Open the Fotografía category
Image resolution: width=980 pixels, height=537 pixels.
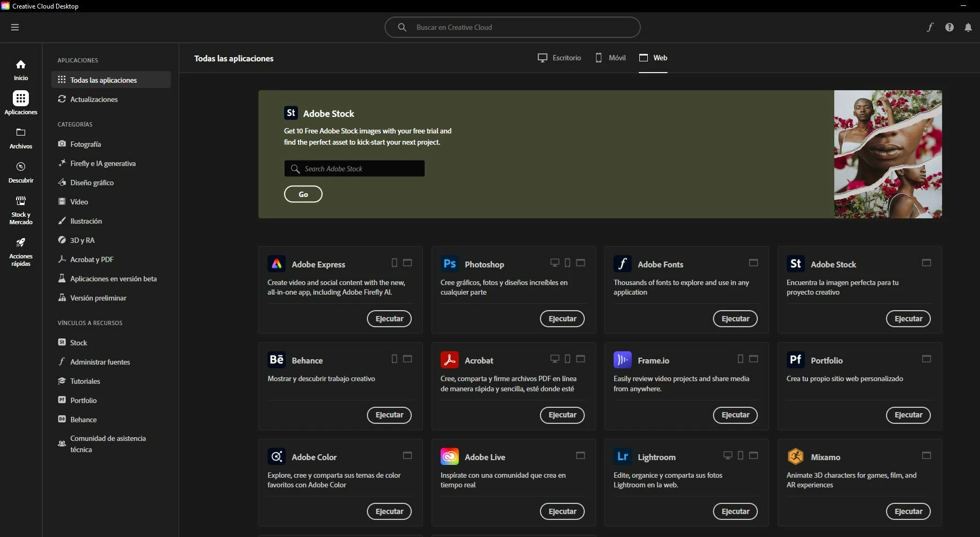click(111, 144)
